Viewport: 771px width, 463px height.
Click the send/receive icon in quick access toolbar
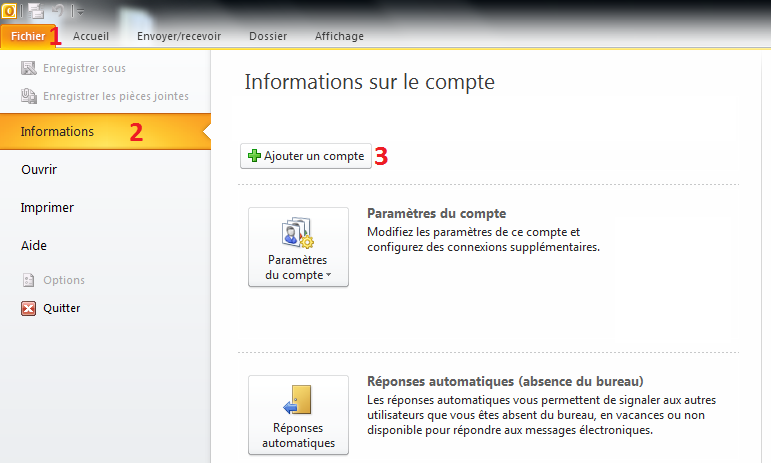(x=35, y=10)
